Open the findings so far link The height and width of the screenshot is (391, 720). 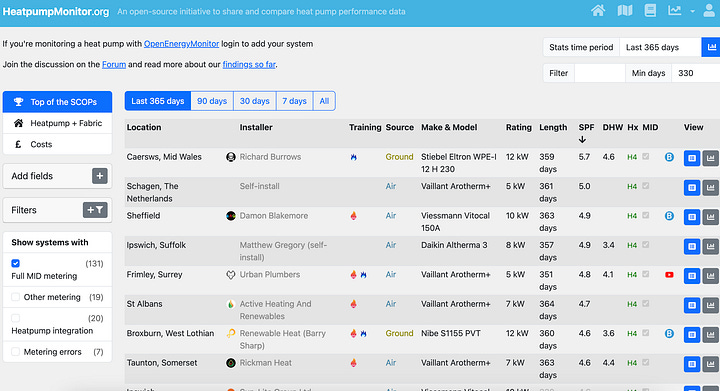(x=249, y=64)
